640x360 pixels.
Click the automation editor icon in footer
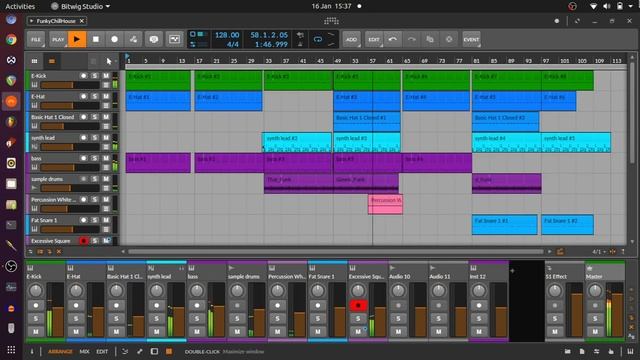click(125, 351)
